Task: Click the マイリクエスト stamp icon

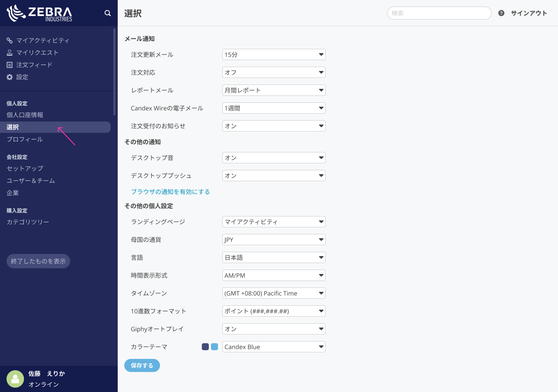Action: (10, 53)
